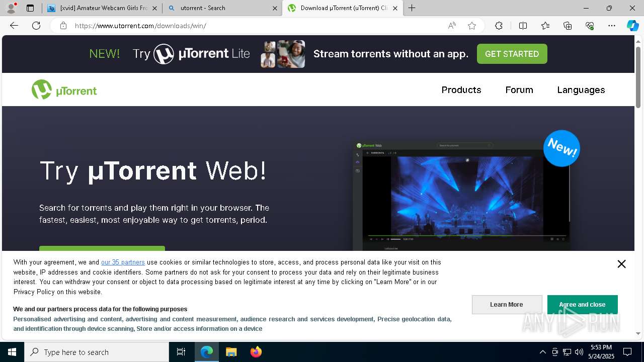644x362 pixels.
Task: Click the green download button under the hero text
Action: click(x=102, y=248)
